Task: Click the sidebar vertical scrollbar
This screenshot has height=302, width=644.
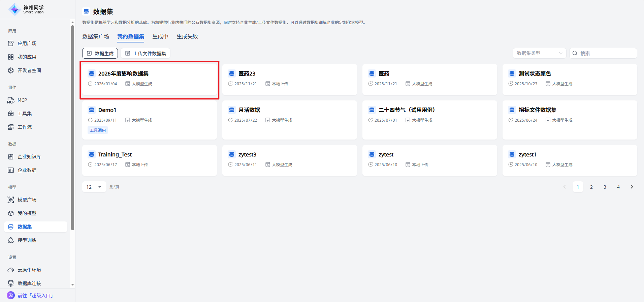Action: [x=72, y=128]
